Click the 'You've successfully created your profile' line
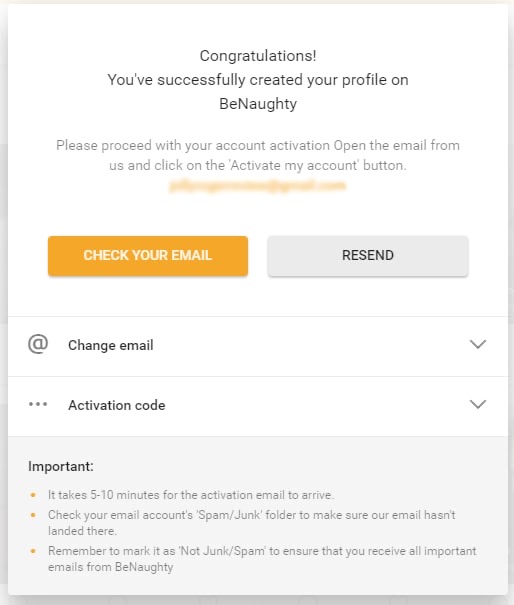The height and width of the screenshot is (605, 514). coord(258,80)
